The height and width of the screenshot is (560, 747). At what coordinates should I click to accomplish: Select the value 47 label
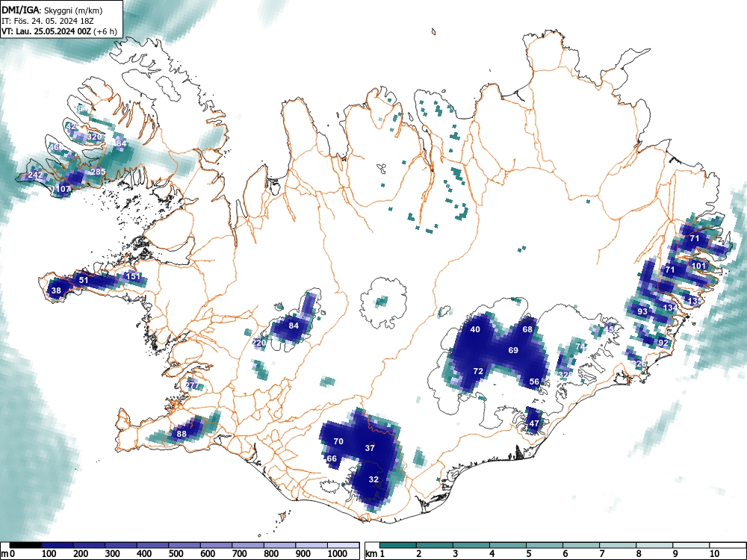tap(534, 423)
